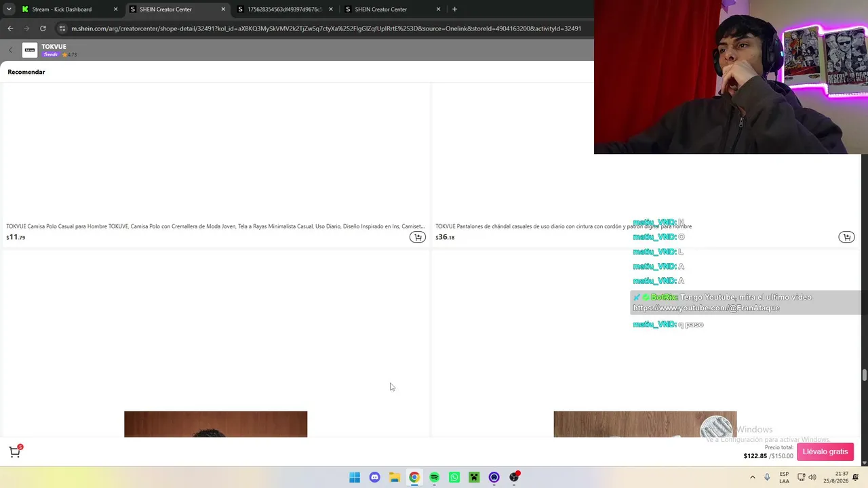The image size is (868, 488).
Task: Click the scrollbar down arrow
Action: point(864,463)
